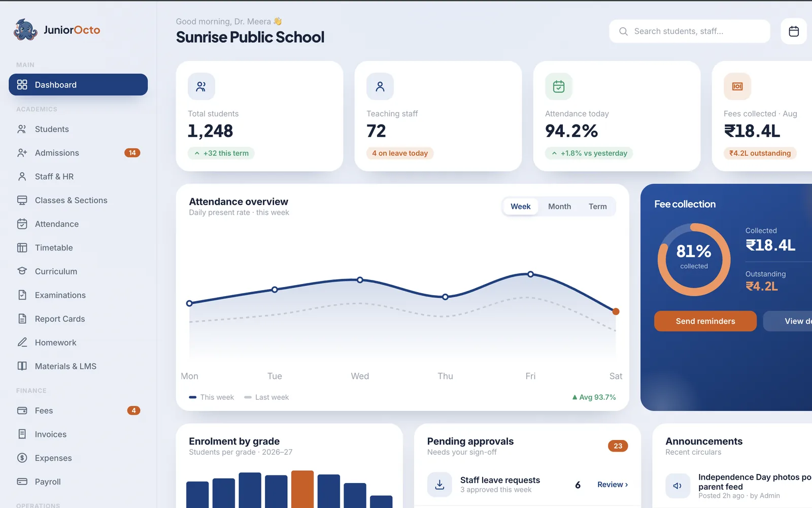Screen dimensions: 812x508
Task: Click the Wednesday data point on chart
Action: pos(360,280)
